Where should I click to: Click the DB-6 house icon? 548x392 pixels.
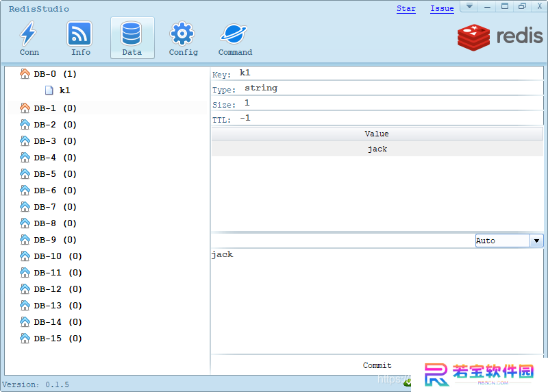point(25,191)
